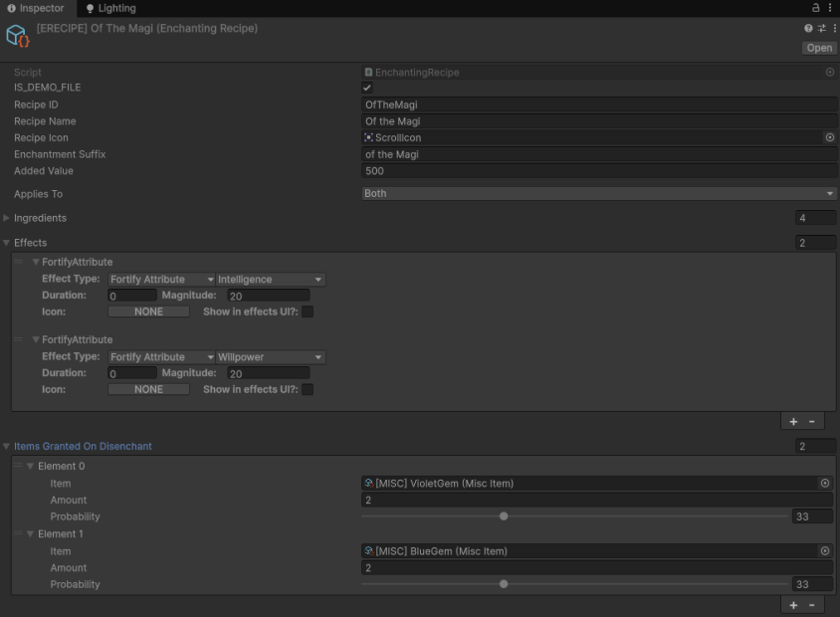Viewport: 840px width, 617px height.
Task: Click the BlueGem item asset icon
Action: pyautogui.click(x=369, y=551)
